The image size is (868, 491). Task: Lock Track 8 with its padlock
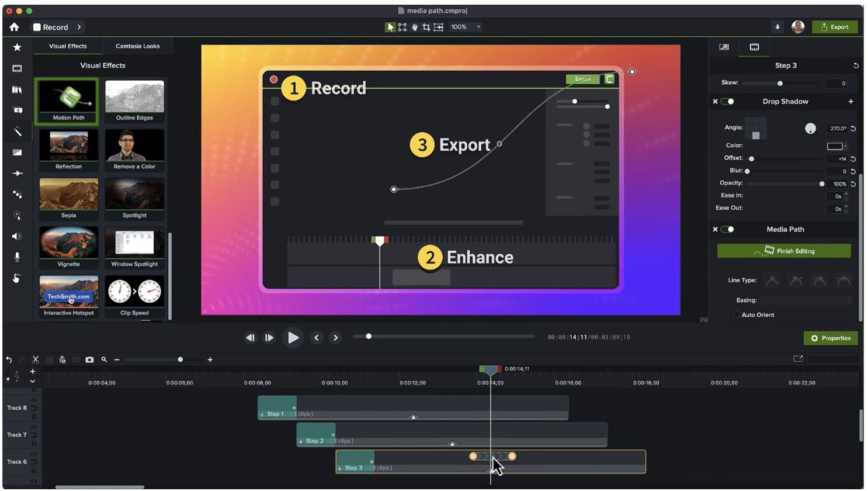click(34, 416)
